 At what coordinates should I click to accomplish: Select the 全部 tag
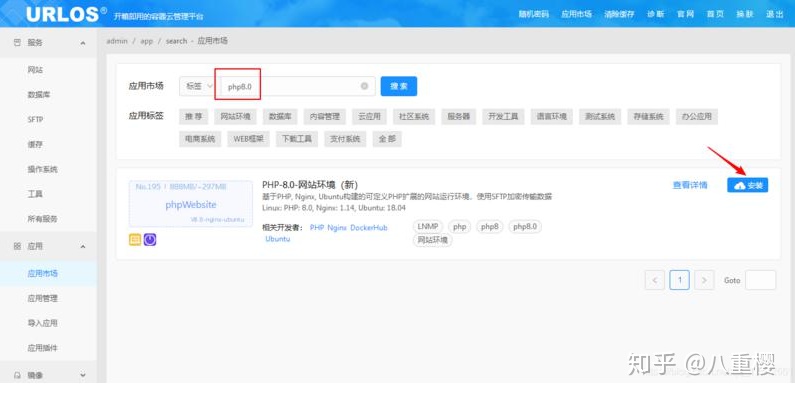pyautogui.click(x=387, y=139)
